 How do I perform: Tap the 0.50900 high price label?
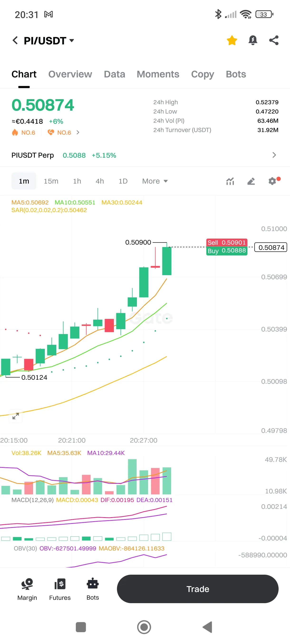point(138,242)
